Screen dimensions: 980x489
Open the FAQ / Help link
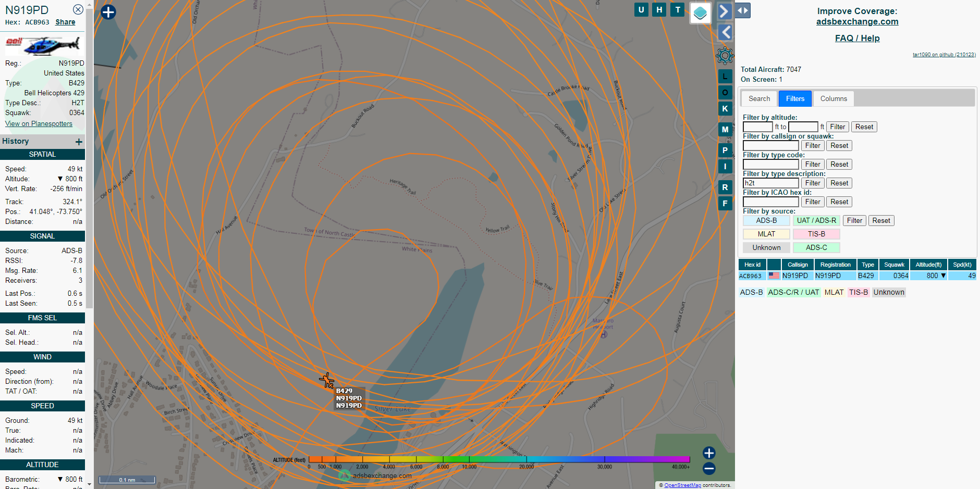point(857,38)
